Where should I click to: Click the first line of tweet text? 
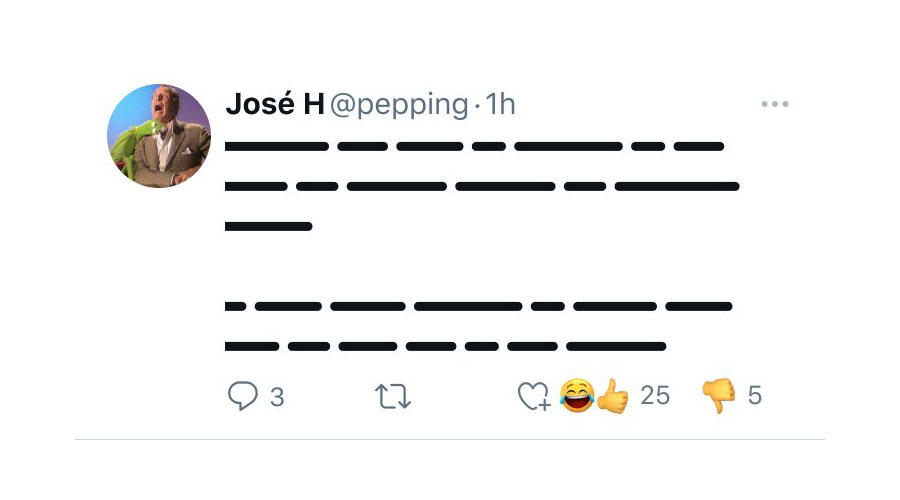click(x=475, y=147)
